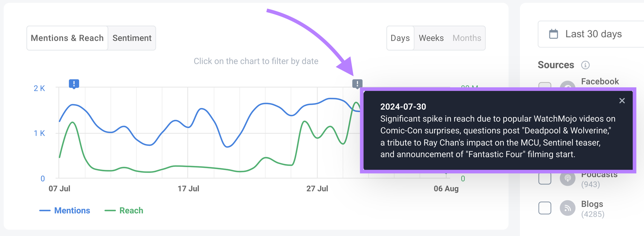Image resolution: width=644 pixels, height=236 pixels.
Task: Open the Last 30 days date range selector
Action: click(593, 34)
